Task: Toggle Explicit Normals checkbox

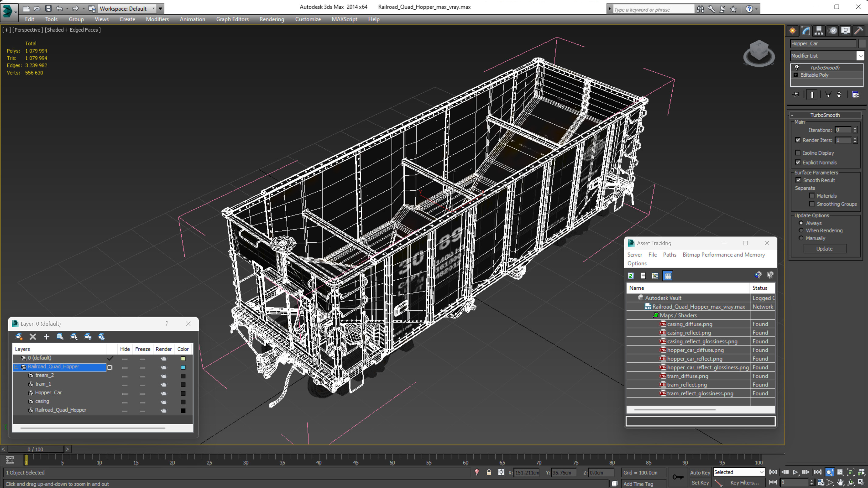Action: pyautogui.click(x=798, y=162)
